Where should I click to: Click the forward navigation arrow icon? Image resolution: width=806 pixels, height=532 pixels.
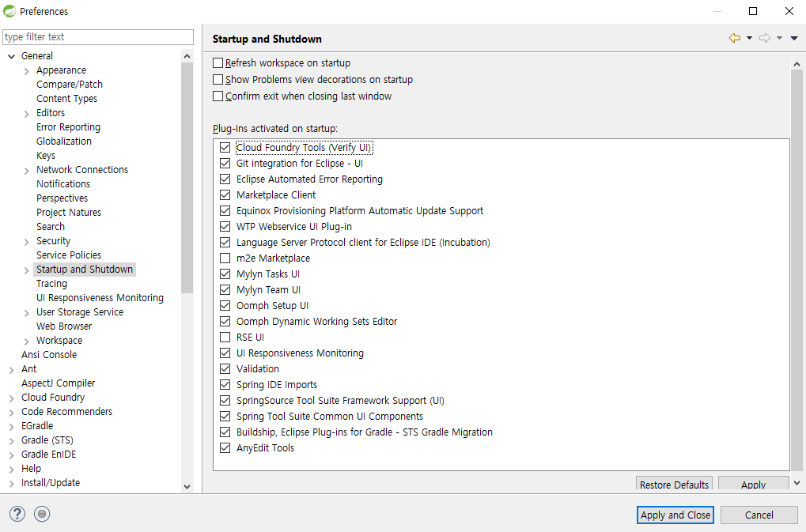(x=765, y=38)
